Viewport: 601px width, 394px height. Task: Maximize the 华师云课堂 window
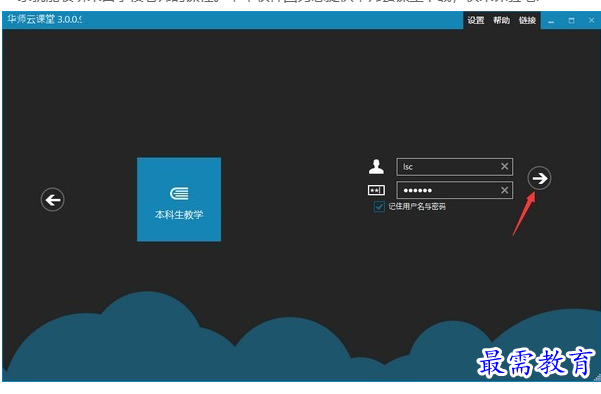pyautogui.click(x=571, y=21)
